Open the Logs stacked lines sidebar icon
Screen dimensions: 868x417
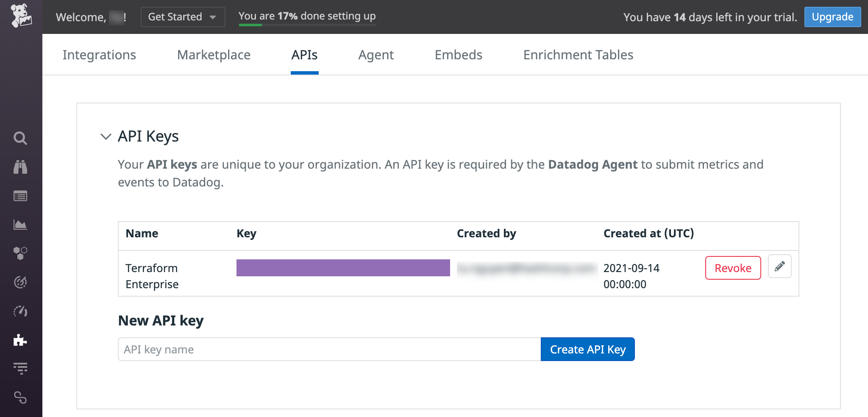pos(20,369)
